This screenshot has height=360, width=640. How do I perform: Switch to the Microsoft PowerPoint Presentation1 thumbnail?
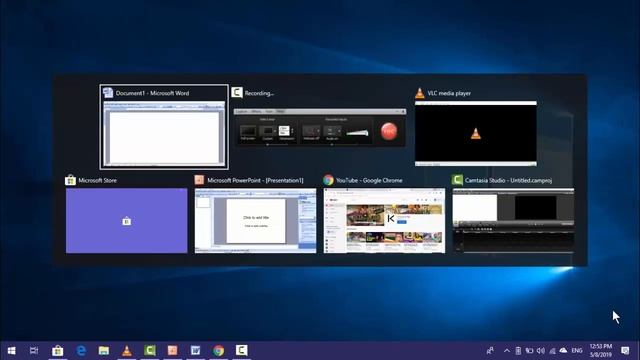pyautogui.click(x=256, y=220)
